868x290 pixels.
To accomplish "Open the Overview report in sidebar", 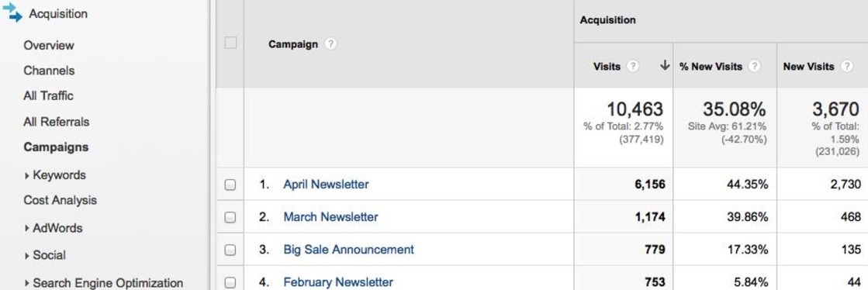I will 49,46.
